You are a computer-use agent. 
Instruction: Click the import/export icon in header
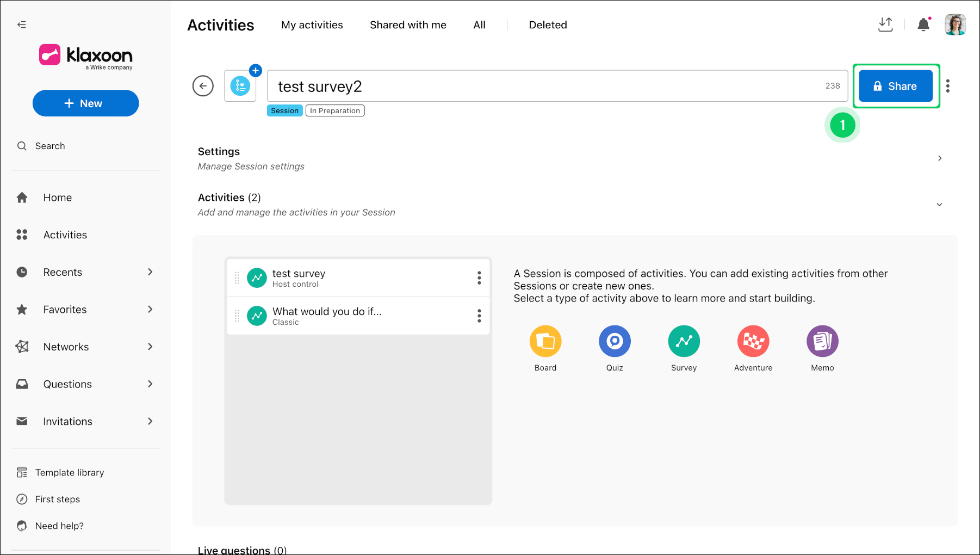pos(885,24)
